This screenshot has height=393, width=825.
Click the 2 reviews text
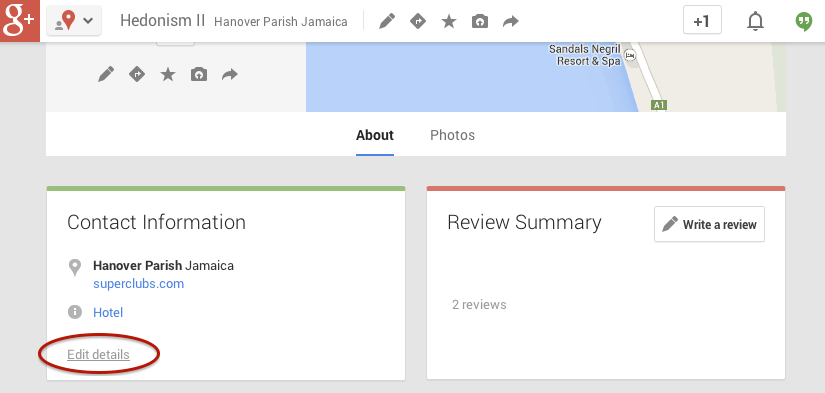[479, 305]
